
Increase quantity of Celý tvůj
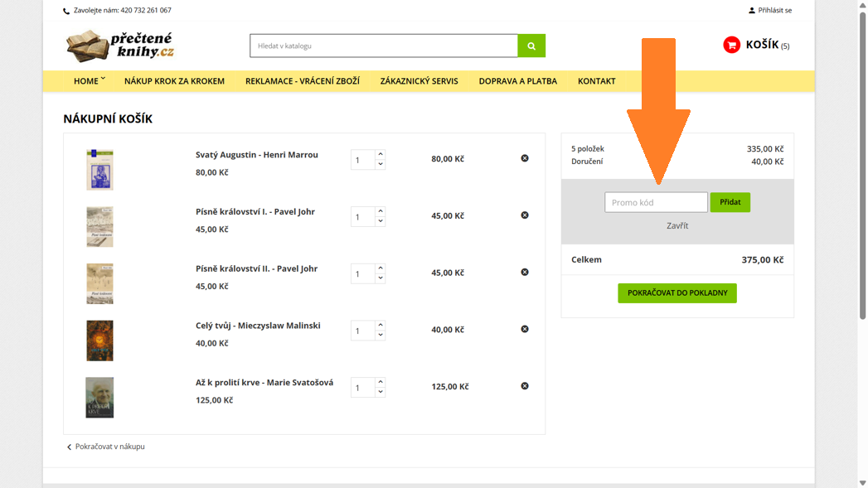click(x=381, y=326)
